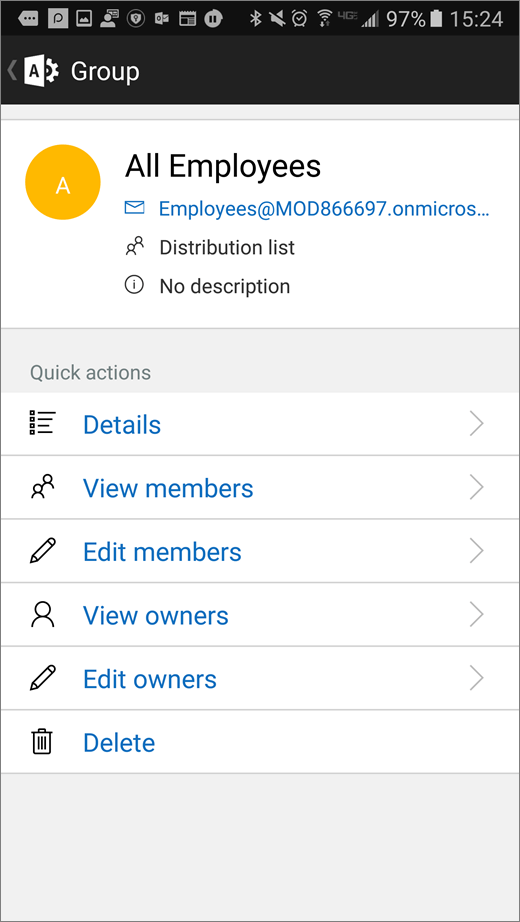Tap the yellow 'A' group avatar

63,183
